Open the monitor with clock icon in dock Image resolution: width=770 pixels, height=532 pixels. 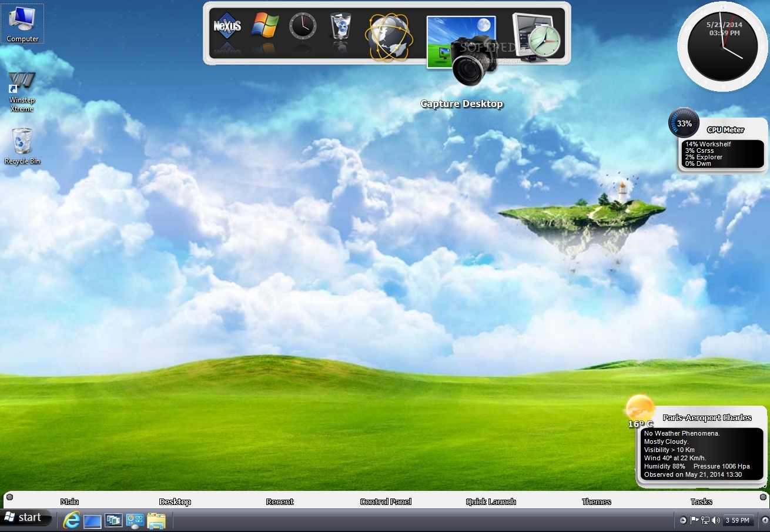point(537,38)
